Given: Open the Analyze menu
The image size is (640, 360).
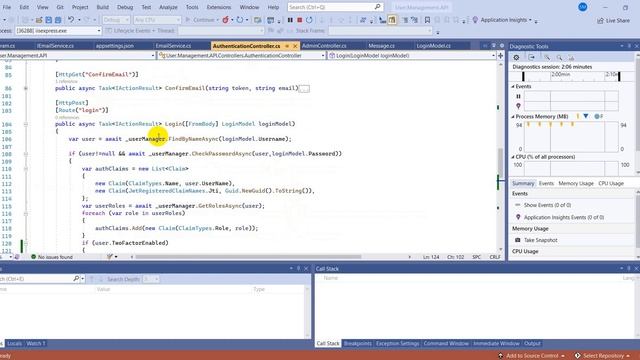Looking at the screenshot, I should (168, 7).
